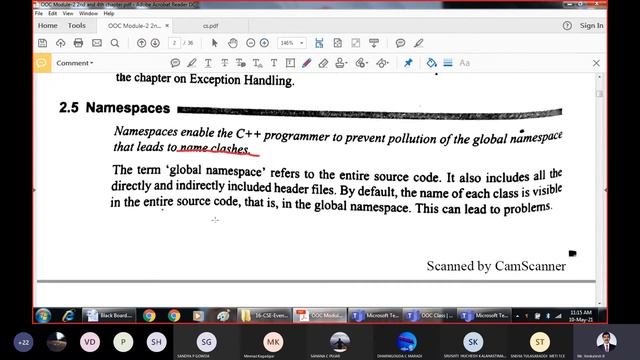Viewport: 640px width, 360px height.
Task: Click the Sign In link
Action: [x=591, y=25]
